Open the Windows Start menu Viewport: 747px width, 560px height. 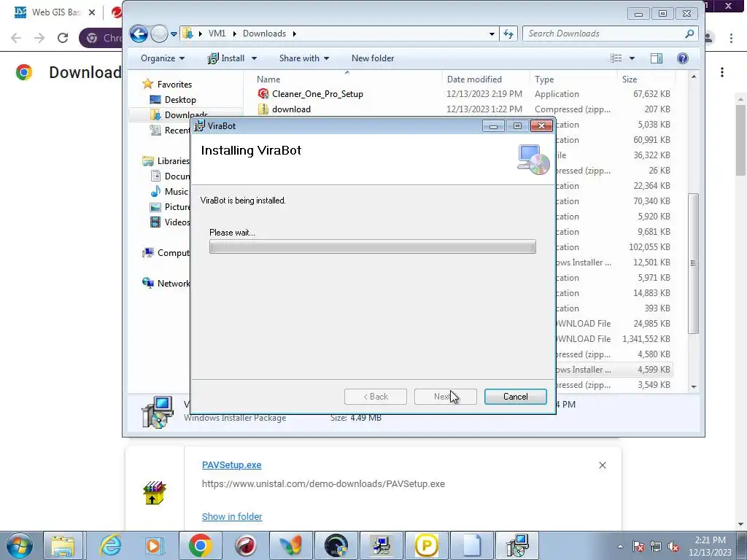coord(19,545)
